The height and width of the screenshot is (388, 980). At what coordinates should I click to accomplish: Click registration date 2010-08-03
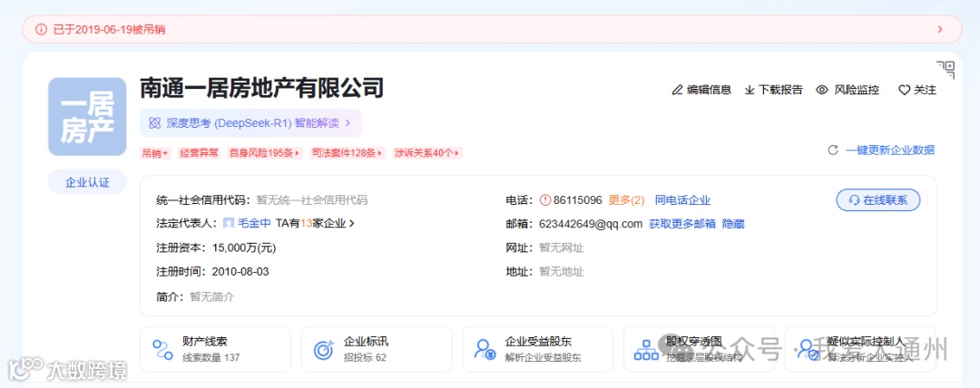240,271
